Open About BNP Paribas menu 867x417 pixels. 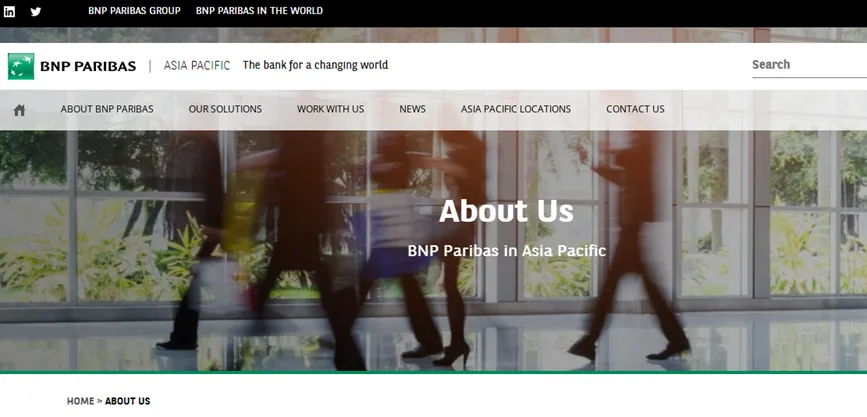[x=107, y=109]
